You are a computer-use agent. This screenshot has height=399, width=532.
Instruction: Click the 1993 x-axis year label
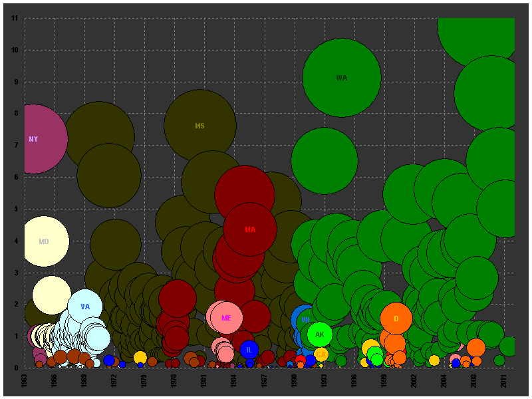[325, 380]
